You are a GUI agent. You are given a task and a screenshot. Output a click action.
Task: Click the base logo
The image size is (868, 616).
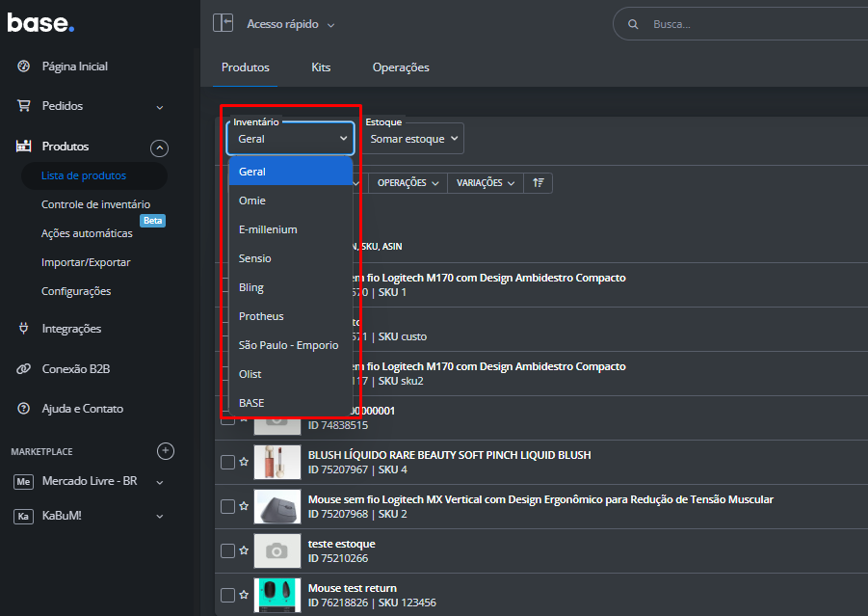(x=40, y=23)
